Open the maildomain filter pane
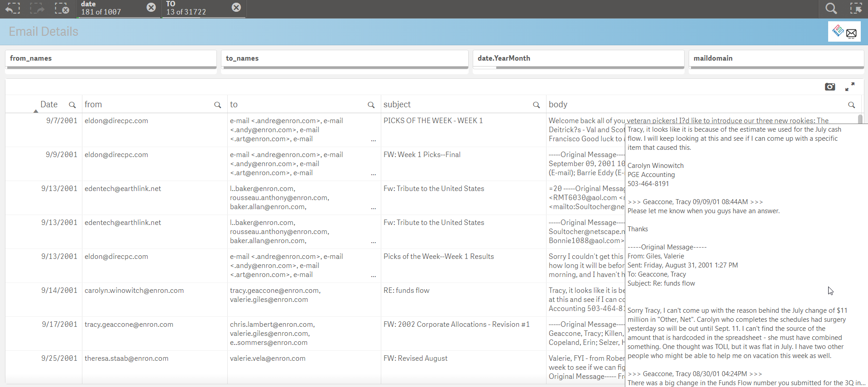 pos(777,60)
